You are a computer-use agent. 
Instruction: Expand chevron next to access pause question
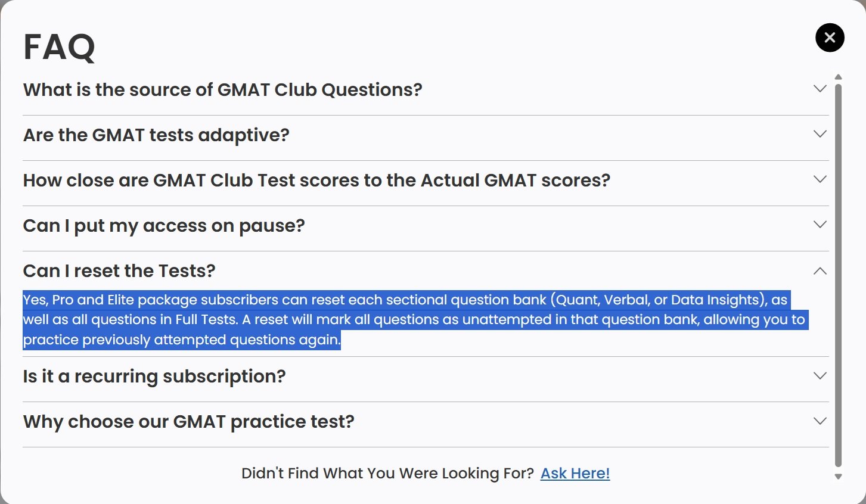click(x=820, y=225)
